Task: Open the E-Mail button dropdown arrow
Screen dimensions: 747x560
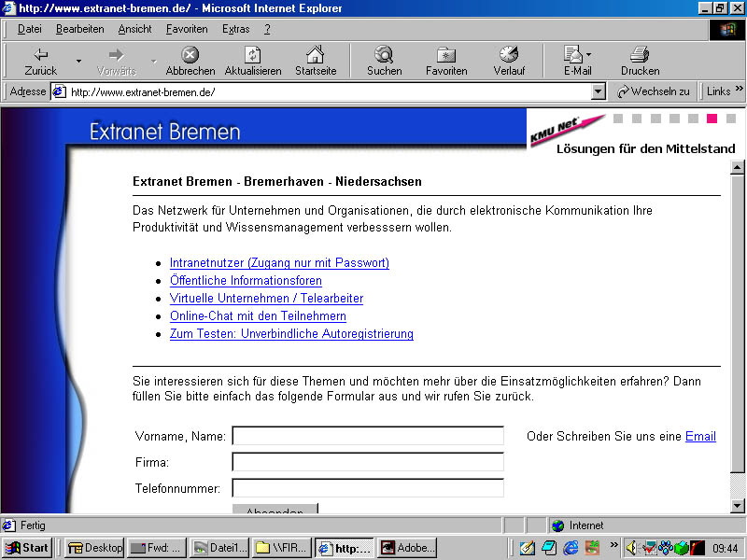Action: click(x=589, y=54)
